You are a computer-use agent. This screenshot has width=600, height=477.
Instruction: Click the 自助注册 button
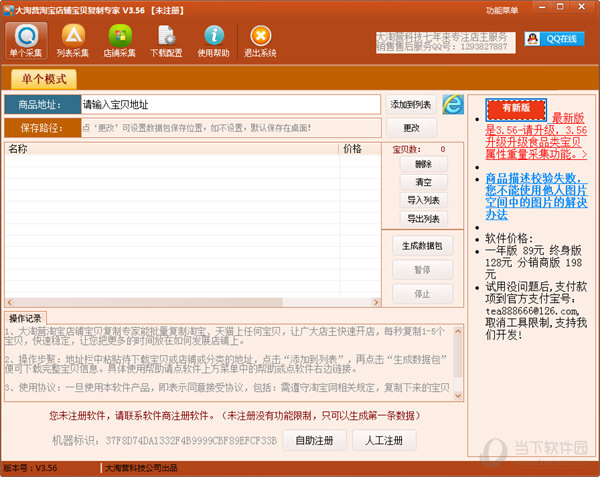(x=315, y=440)
